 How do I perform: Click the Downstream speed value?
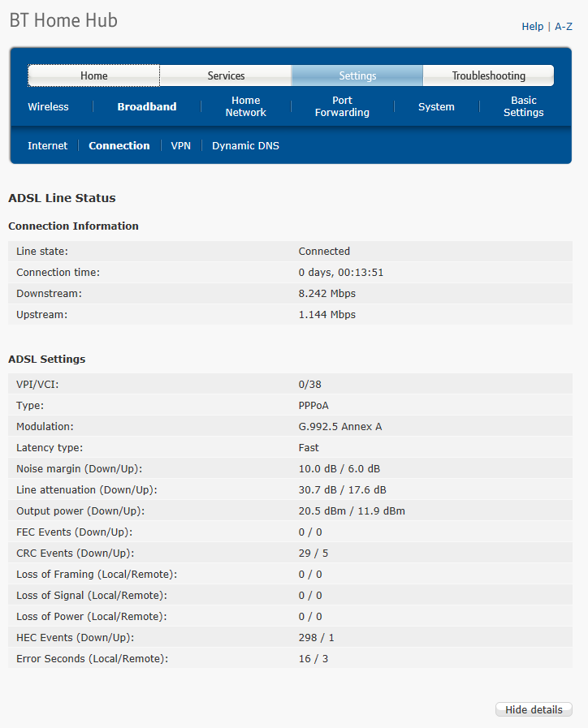(327, 294)
